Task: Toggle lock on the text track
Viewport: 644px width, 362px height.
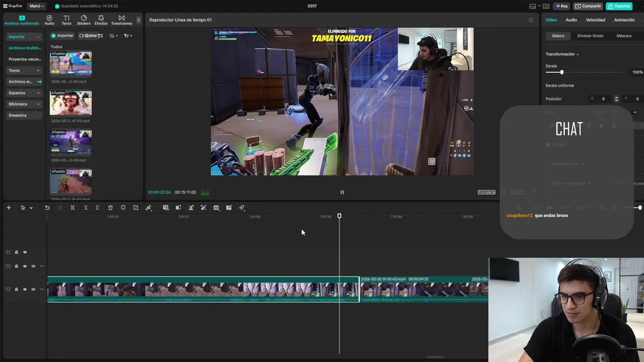Action: coord(16,252)
